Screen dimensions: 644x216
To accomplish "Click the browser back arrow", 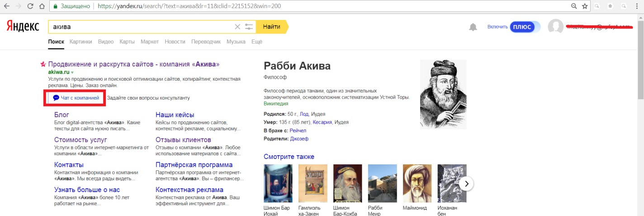I will [x=6, y=6].
